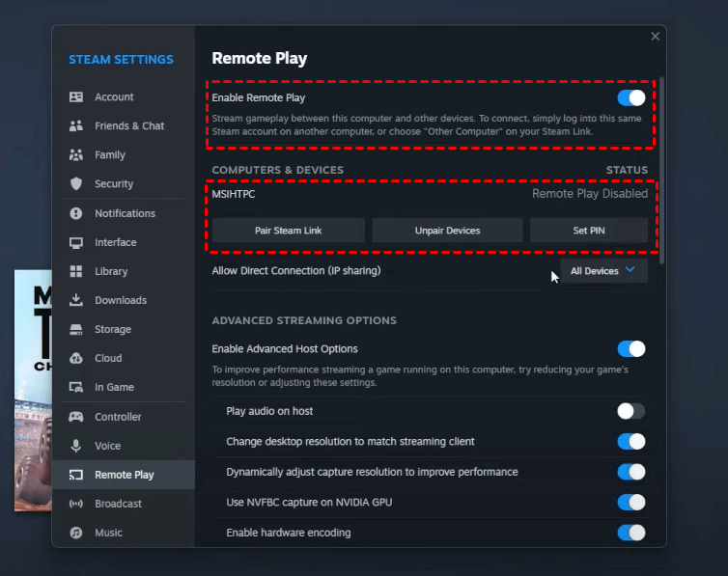Screen dimensions: 728x576
Task: Click the Storage drive icon
Action: point(76,329)
